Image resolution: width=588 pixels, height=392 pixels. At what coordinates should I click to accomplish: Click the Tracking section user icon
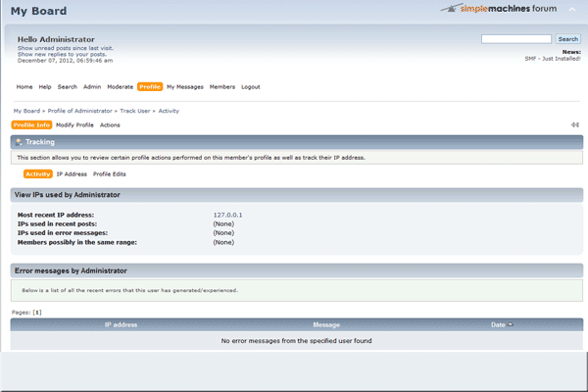click(19, 142)
